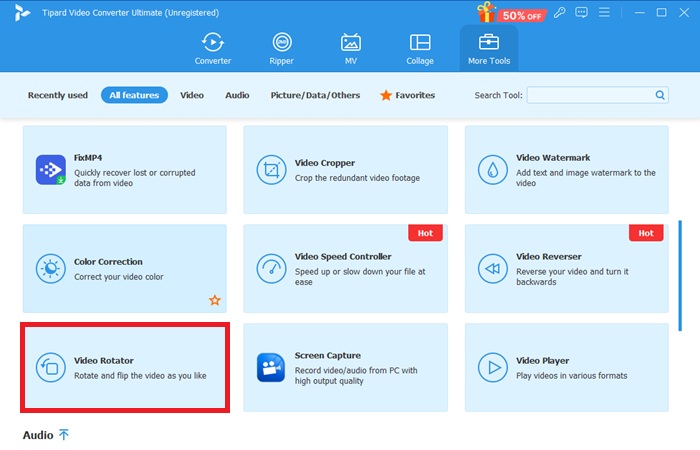Select Color Correction sun icon
The width and height of the screenshot is (700, 450).
(50, 269)
